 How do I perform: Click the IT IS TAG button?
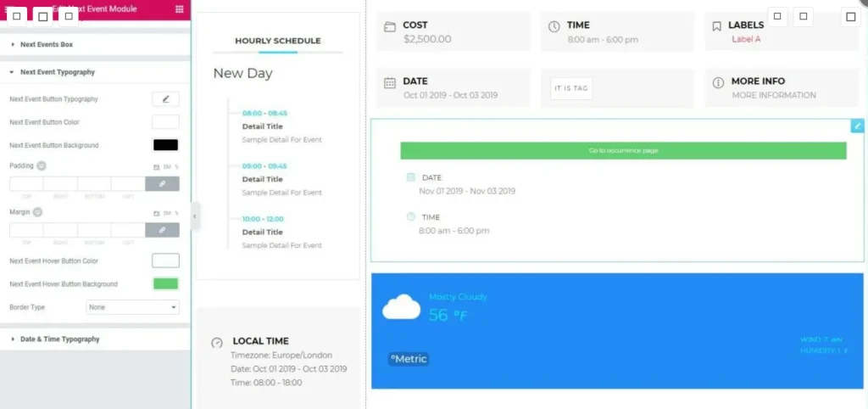571,88
